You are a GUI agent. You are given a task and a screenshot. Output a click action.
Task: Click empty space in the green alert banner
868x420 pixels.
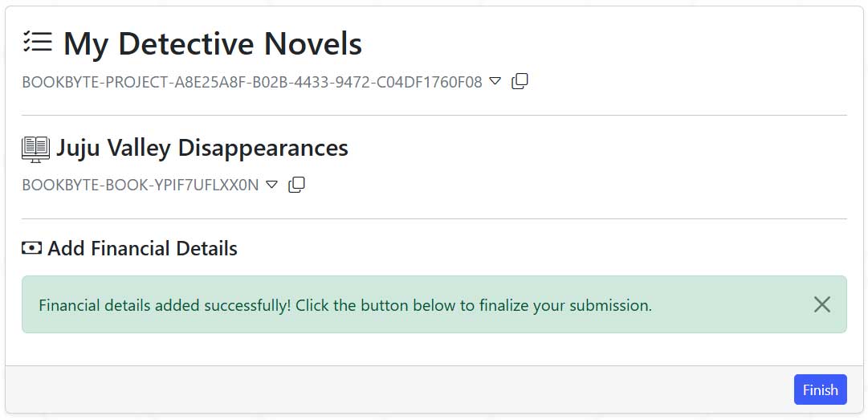[x=731, y=305]
